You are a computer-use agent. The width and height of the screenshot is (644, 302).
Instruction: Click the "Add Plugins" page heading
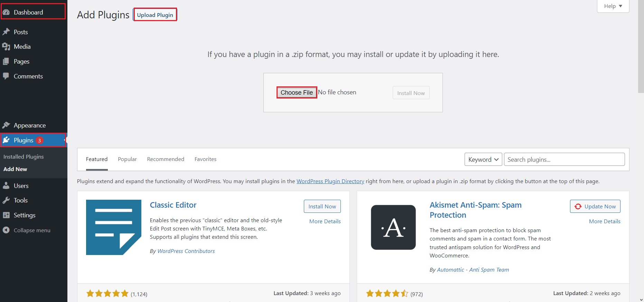pyautogui.click(x=103, y=15)
